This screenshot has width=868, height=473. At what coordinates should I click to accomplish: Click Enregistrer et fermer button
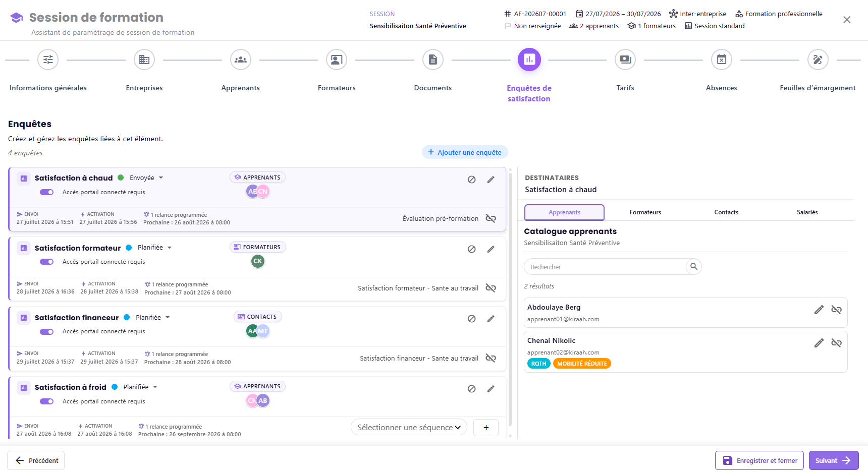(x=759, y=460)
